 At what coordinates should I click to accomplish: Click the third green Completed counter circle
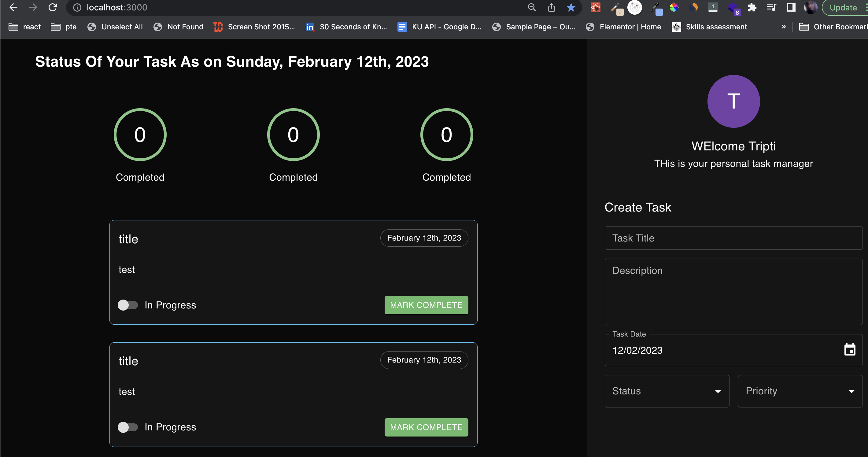coord(446,135)
